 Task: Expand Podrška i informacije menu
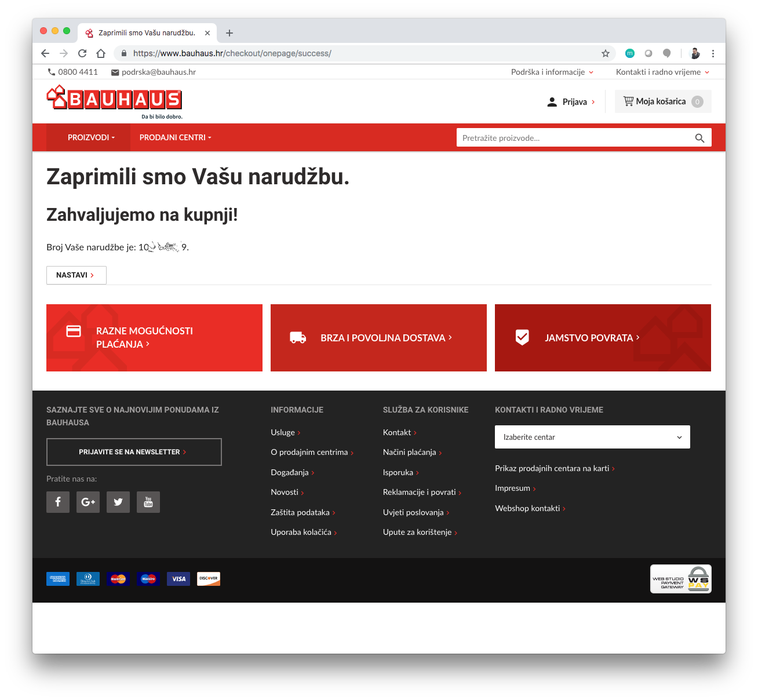[x=552, y=72]
